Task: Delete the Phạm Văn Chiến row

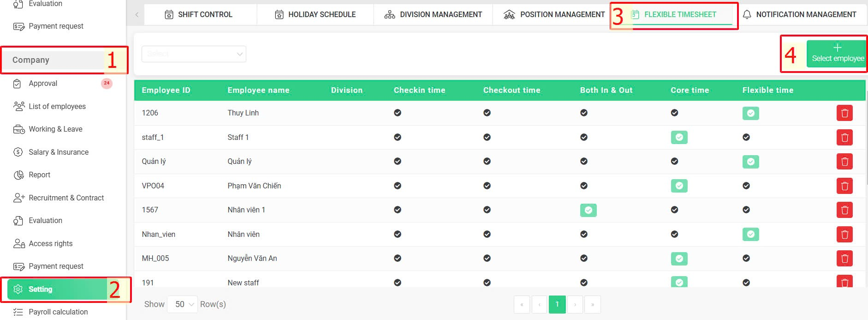Action: tap(844, 186)
